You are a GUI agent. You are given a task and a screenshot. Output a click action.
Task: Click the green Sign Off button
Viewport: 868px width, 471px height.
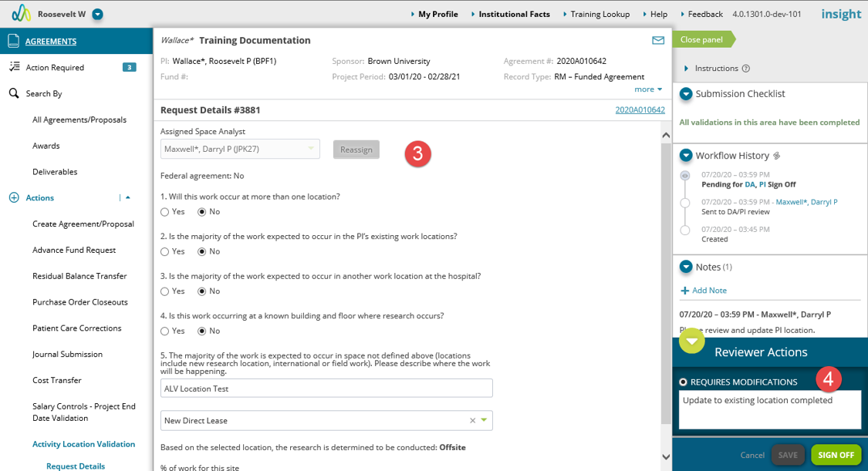(836, 455)
